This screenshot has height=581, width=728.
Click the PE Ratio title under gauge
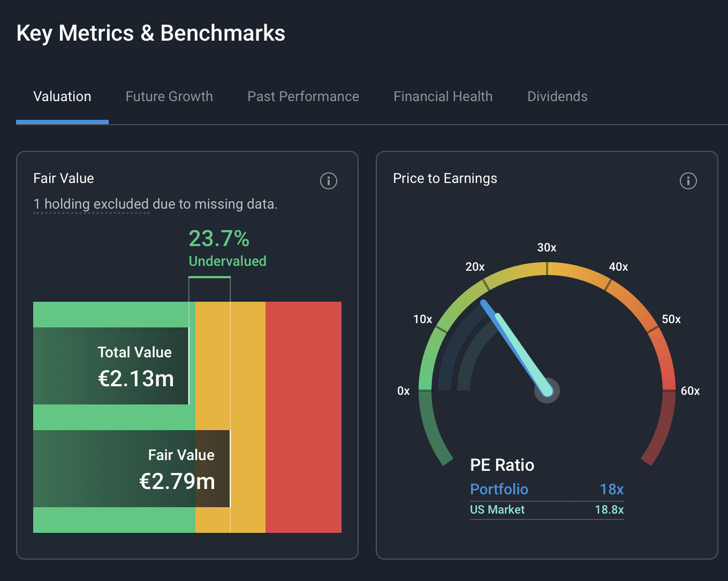point(502,465)
